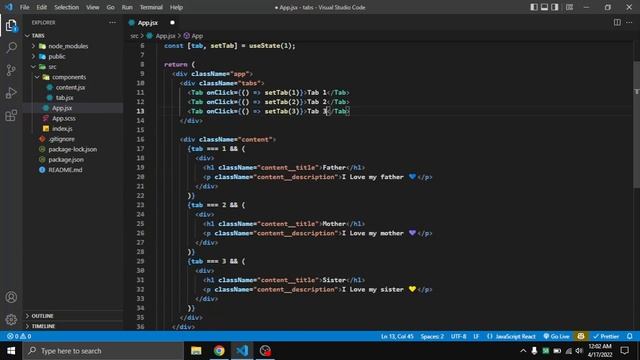Click the LF end-of-line setting

476,336
